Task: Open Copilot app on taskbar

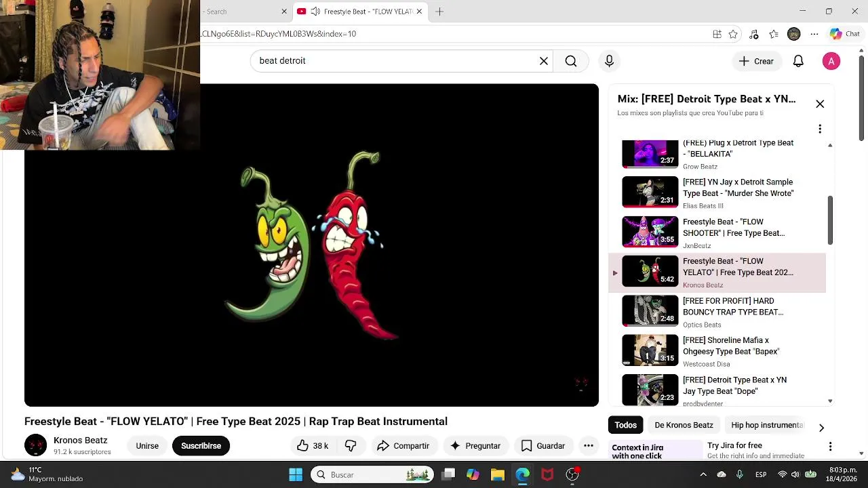Action: (x=473, y=474)
